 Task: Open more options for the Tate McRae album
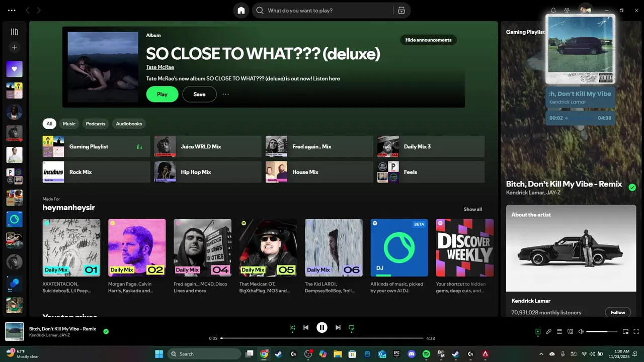click(x=225, y=94)
